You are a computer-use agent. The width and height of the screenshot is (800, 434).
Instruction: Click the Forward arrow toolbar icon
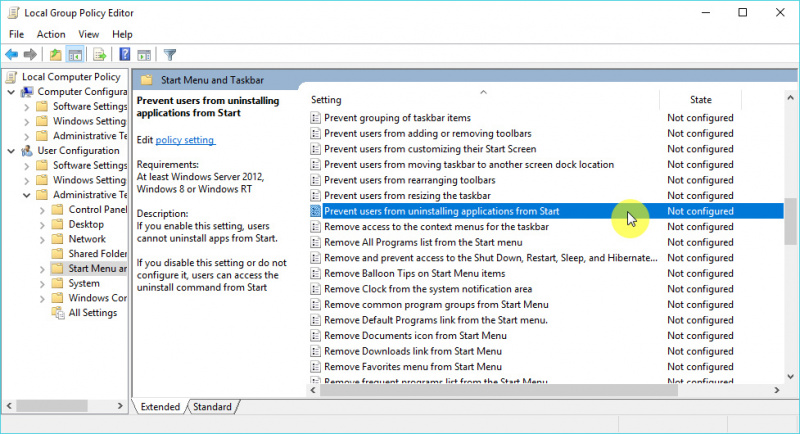pos(31,55)
